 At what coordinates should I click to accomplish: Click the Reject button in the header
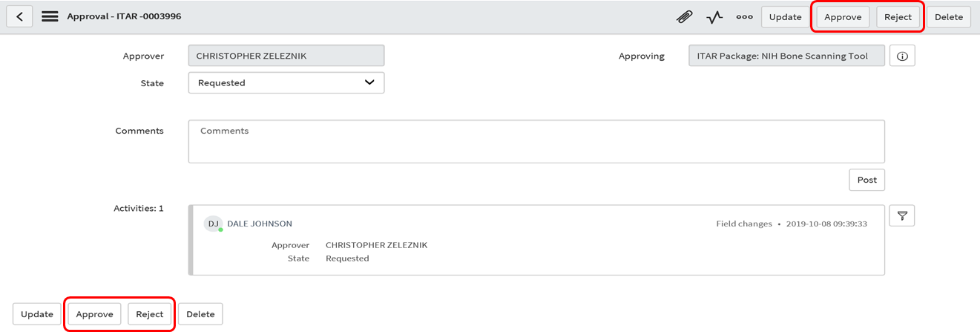pyautogui.click(x=898, y=17)
